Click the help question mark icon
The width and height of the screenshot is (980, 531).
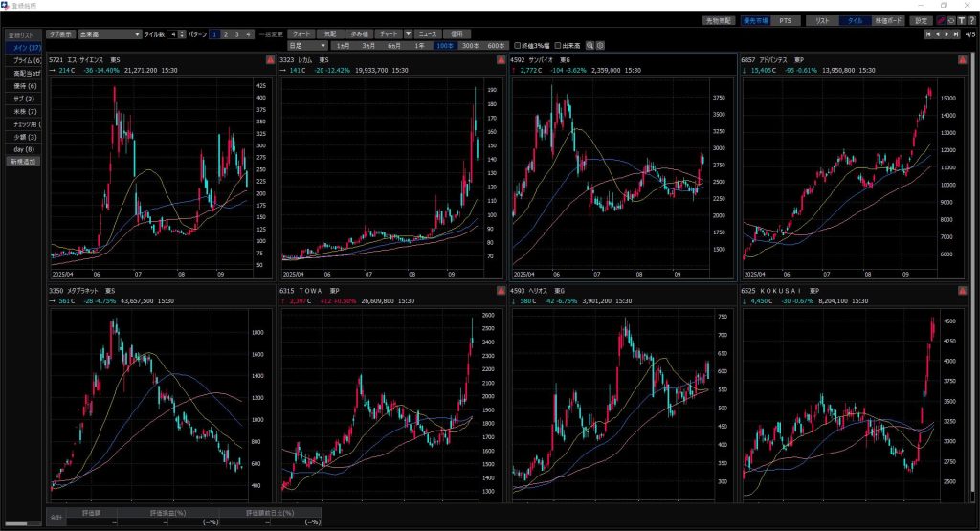(970, 20)
